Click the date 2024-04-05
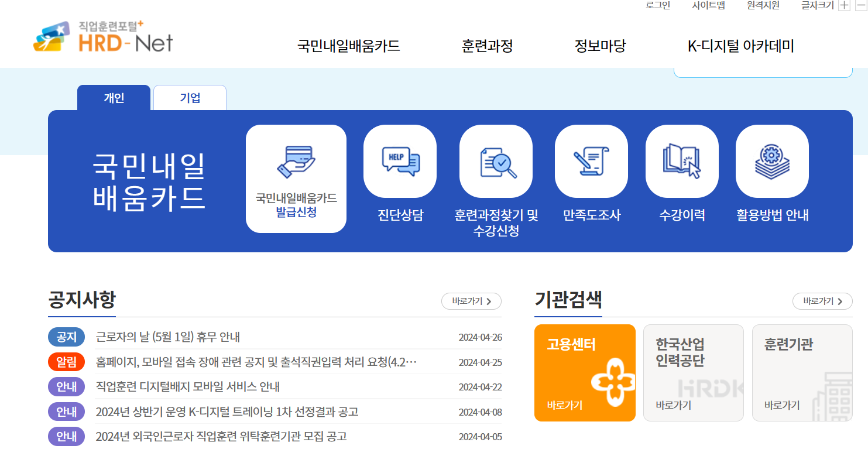 (481, 437)
